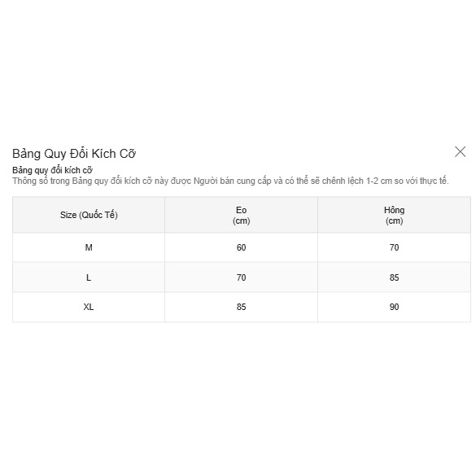Select the bold Bảng quy đổi kích cỡ subtitle
This screenshot has height=476, width=476.
(53, 170)
